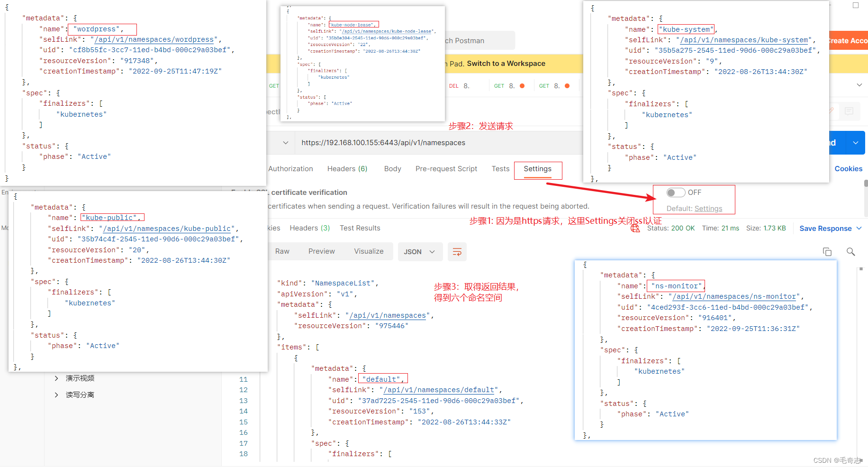Screen dimensions: 868x468
Task: Open the response Headers (3) tab
Action: pyautogui.click(x=310, y=228)
